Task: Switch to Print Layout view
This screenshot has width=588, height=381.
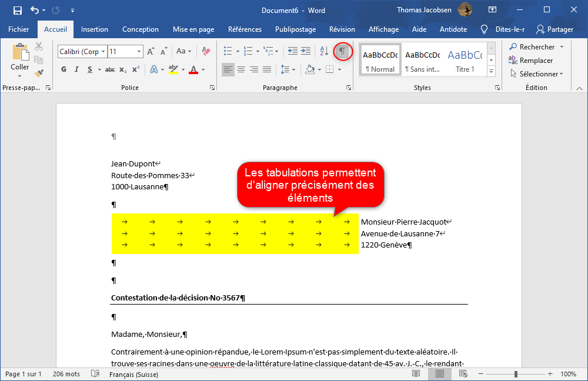Action: [x=439, y=374]
